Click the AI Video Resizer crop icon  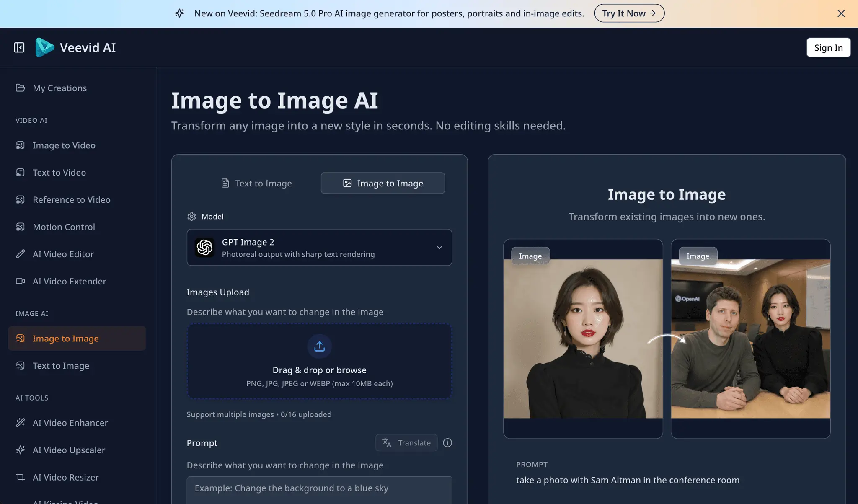click(x=20, y=477)
